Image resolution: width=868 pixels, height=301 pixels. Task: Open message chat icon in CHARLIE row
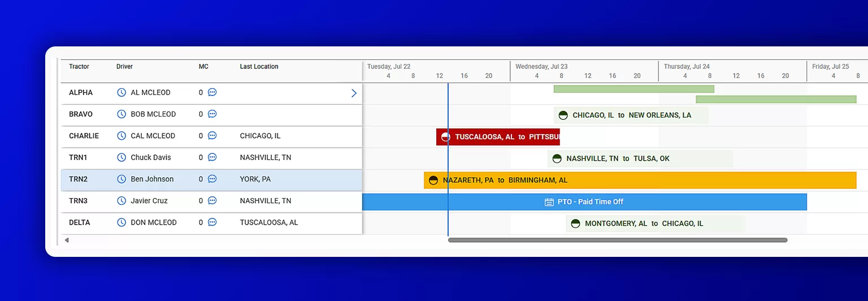click(x=212, y=136)
